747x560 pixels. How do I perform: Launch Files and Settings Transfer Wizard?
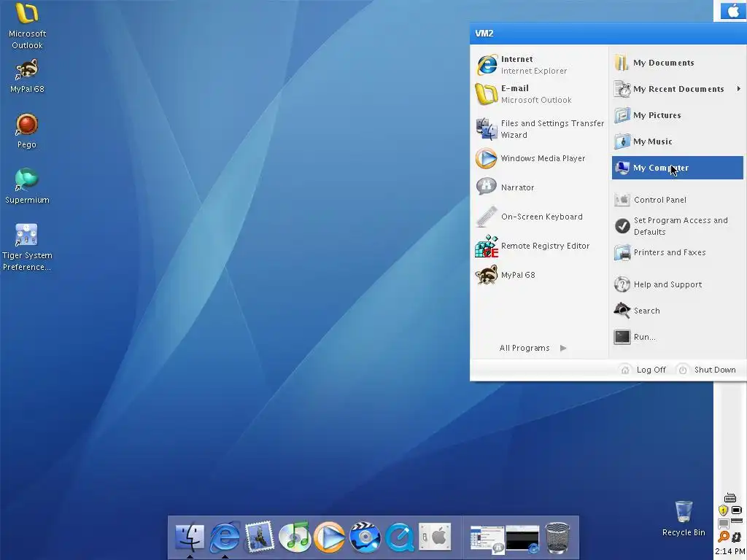[539, 129]
